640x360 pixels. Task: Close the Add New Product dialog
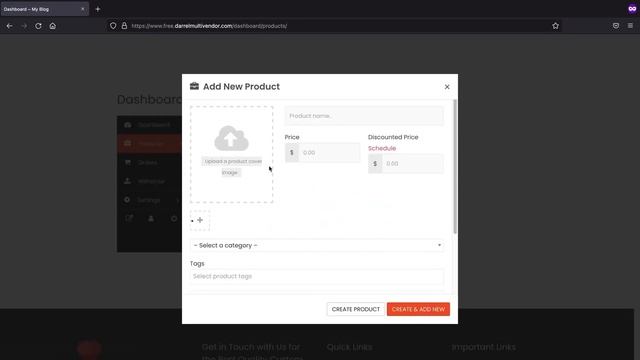pos(447,87)
